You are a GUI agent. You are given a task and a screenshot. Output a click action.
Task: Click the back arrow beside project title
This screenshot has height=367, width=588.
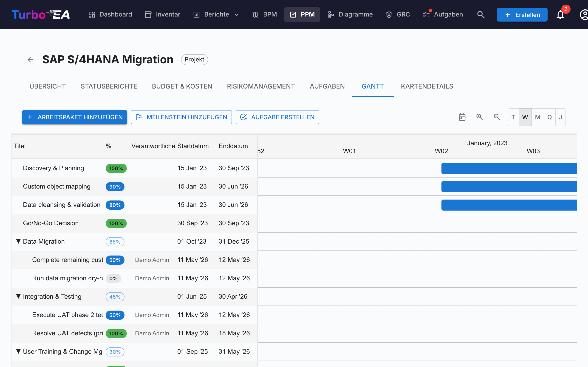[30, 59]
